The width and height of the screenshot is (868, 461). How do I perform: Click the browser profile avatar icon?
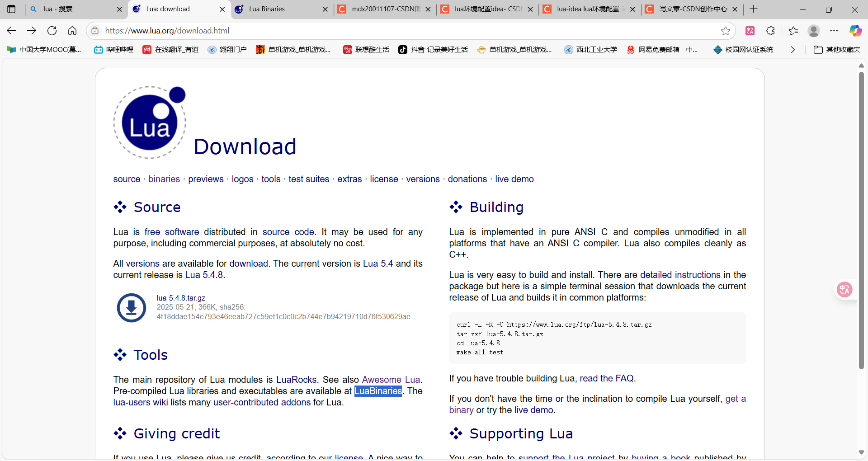[x=814, y=30]
